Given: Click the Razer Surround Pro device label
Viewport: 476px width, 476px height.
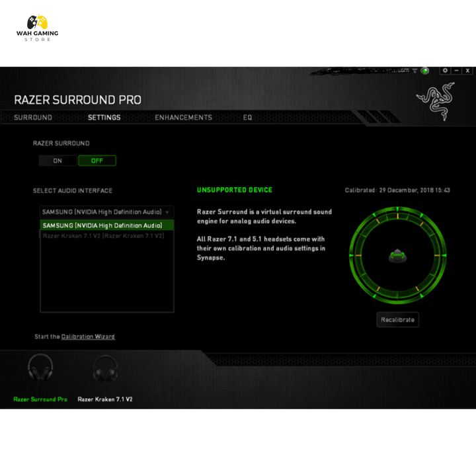Looking at the screenshot, I should tap(40, 399).
